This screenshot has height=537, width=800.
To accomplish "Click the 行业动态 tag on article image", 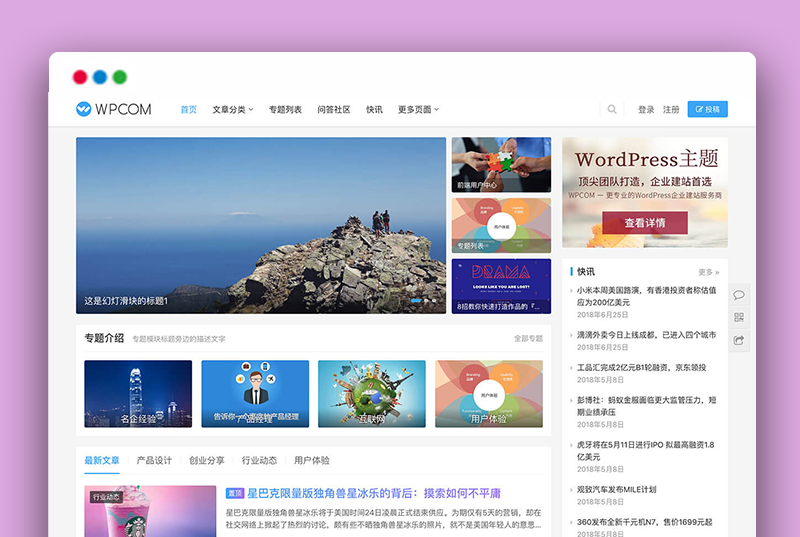I will (x=106, y=497).
